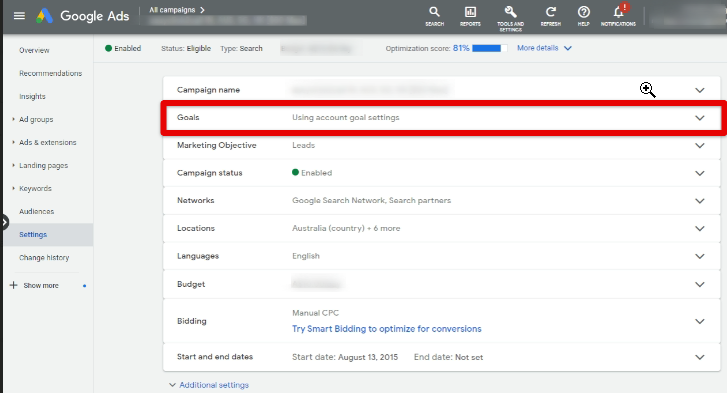Open Keywords in sidebar
The image size is (727, 393).
coord(35,189)
